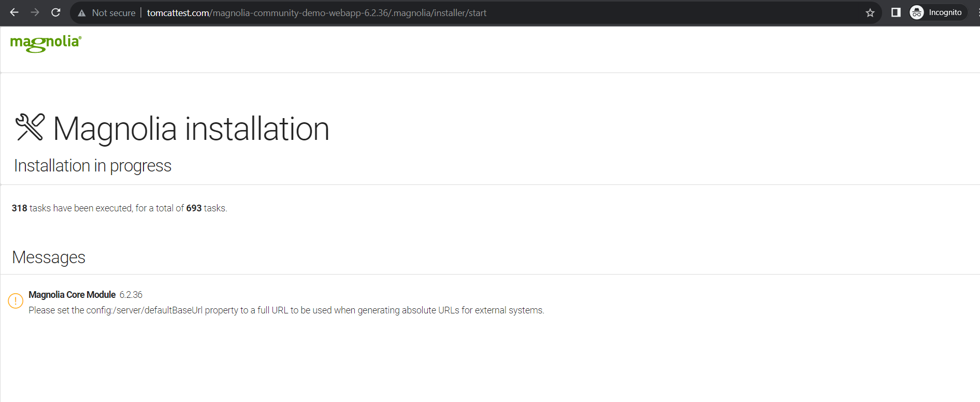This screenshot has width=980, height=402.
Task: Click the Incognito profile button
Action: pyautogui.click(x=938, y=12)
